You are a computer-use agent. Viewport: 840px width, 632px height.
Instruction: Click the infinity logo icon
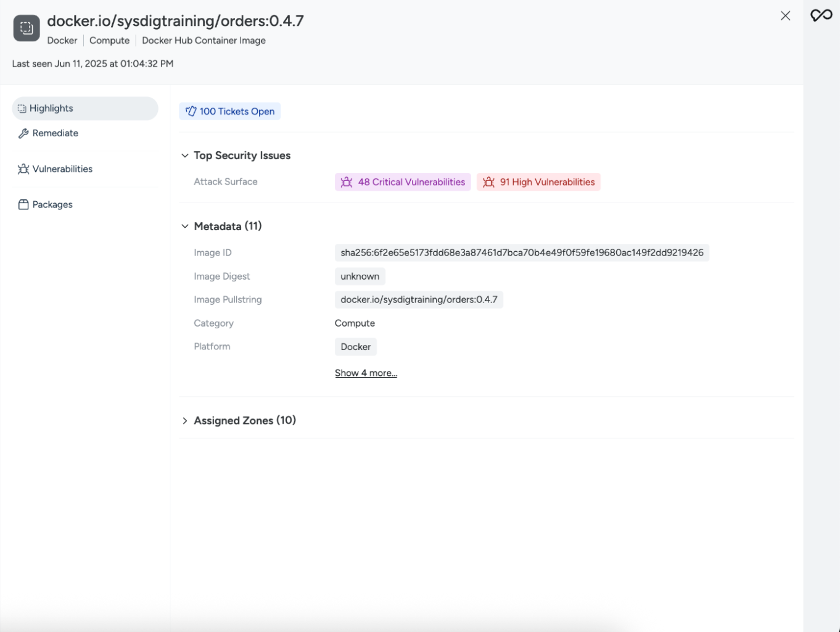(821, 15)
